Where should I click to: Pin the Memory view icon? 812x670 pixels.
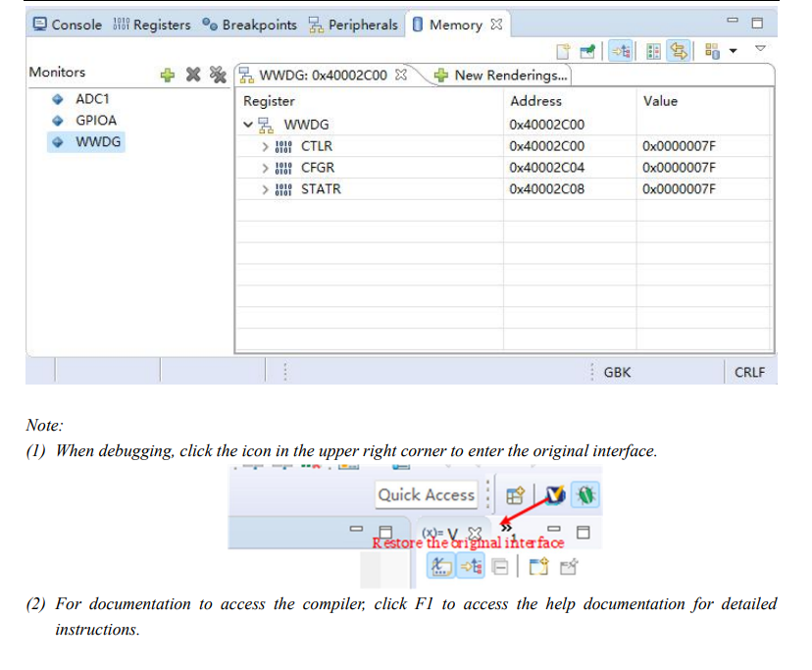pos(587,51)
